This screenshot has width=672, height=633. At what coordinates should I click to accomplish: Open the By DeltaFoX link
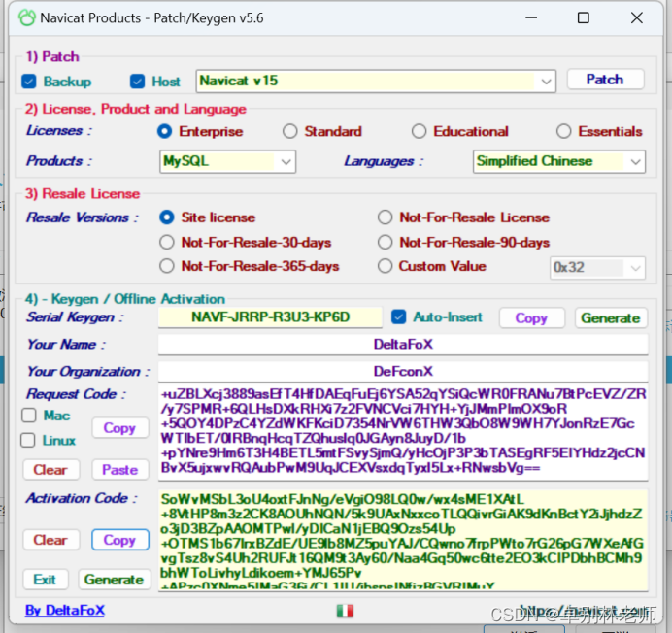65,610
